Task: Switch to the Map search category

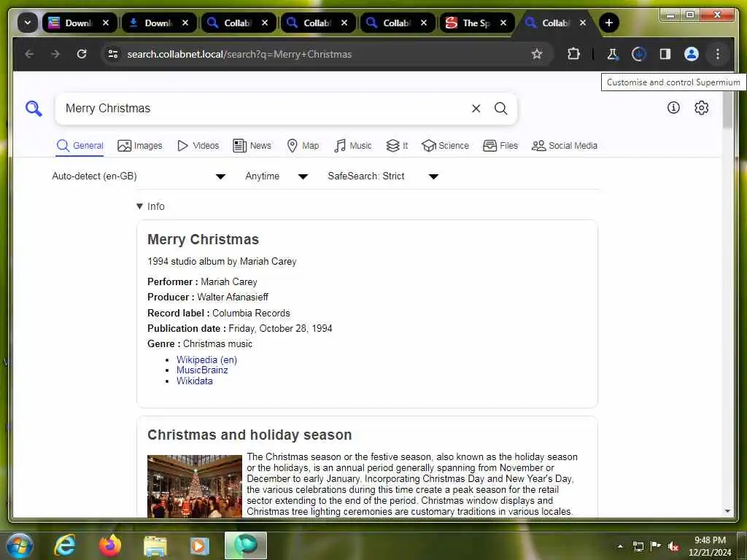Action: [303, 146]
